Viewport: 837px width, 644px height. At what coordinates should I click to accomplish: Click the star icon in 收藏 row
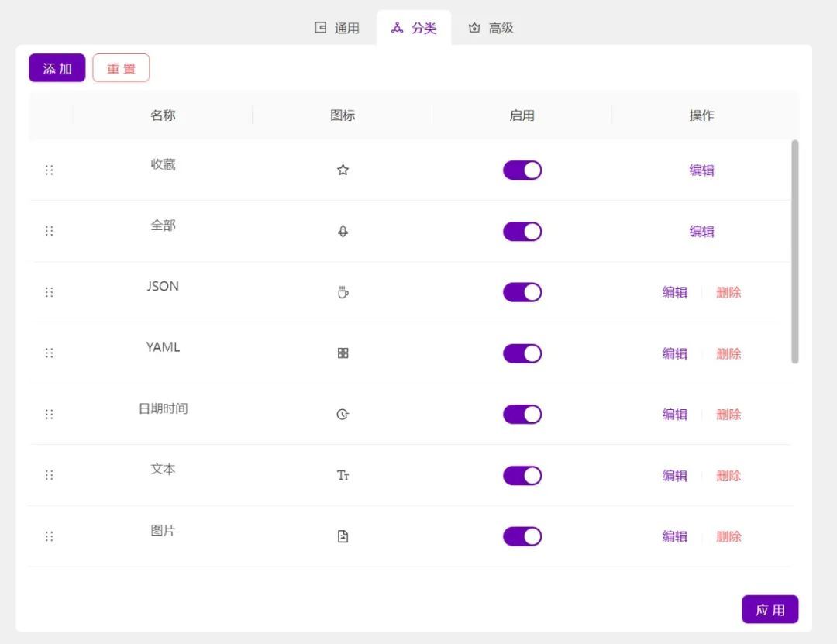click(x=343, y=170)
